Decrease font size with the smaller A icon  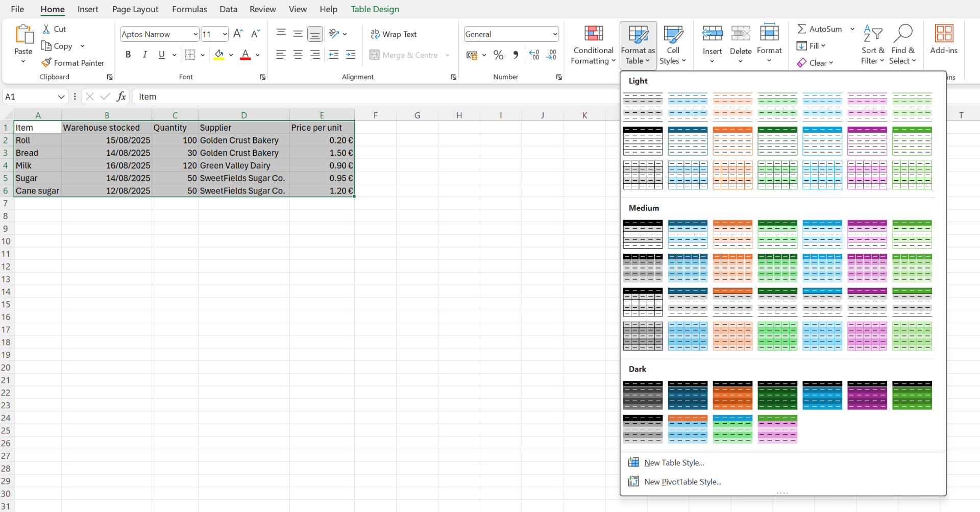pos(256,34)
